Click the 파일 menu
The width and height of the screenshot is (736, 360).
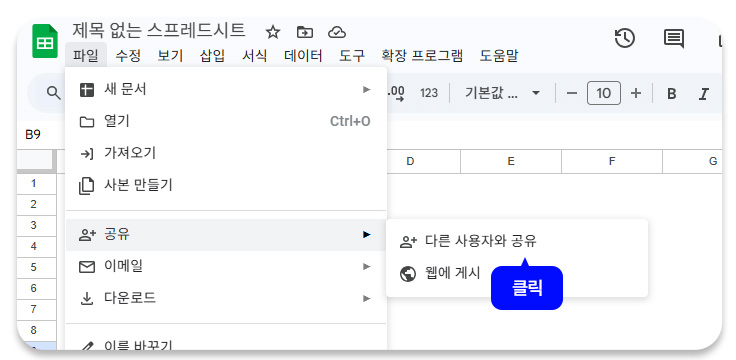tap(86, 56)
